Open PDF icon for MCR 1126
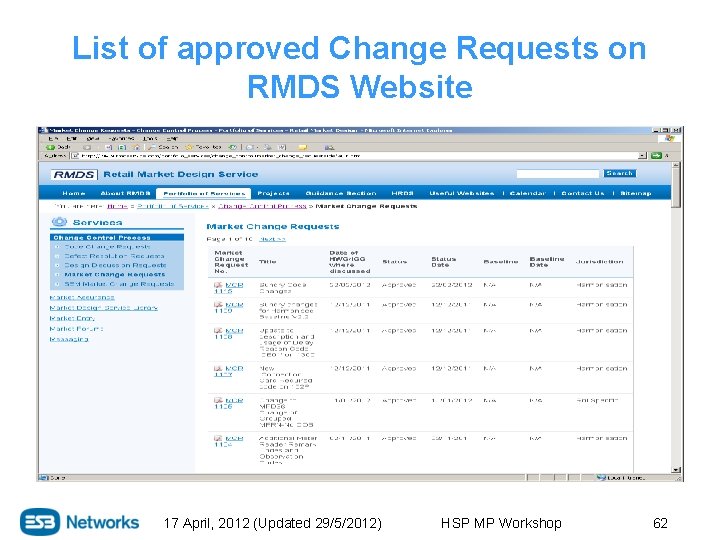The width and height of the screenshot is (720, 540). point(218,400)
